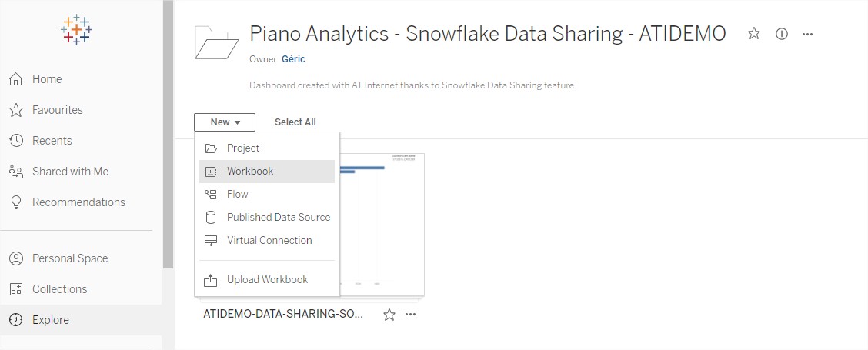The image size is (868, 350).
Task: Show project details via the info icon
Action: [782, 34]
